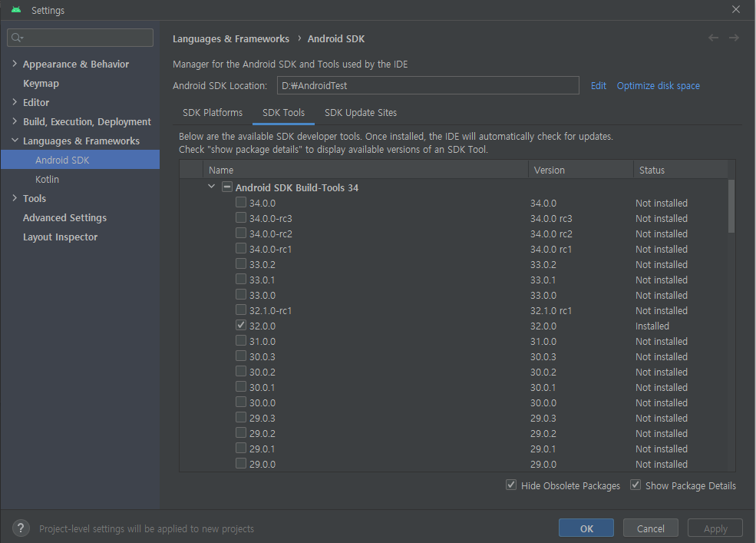Click the Apply button
Viewport: 756px width, 543px height.
coord(715,528)
